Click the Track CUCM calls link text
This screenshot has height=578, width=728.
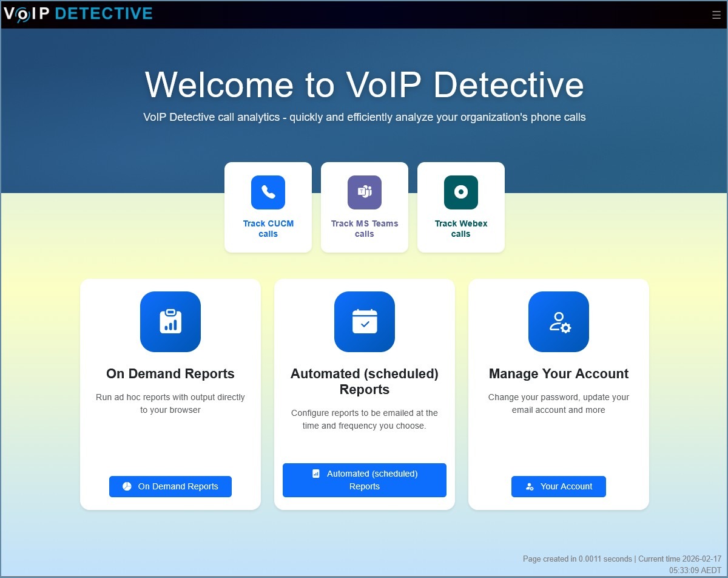coord(268,229)
